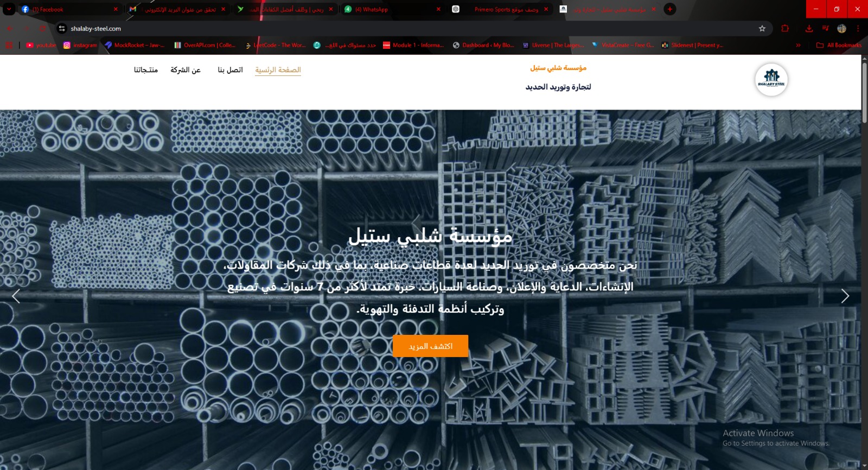Viewport: 868px width, 470px height.
Task: Open the Module 1 bookmark
Action: [413, 45]
